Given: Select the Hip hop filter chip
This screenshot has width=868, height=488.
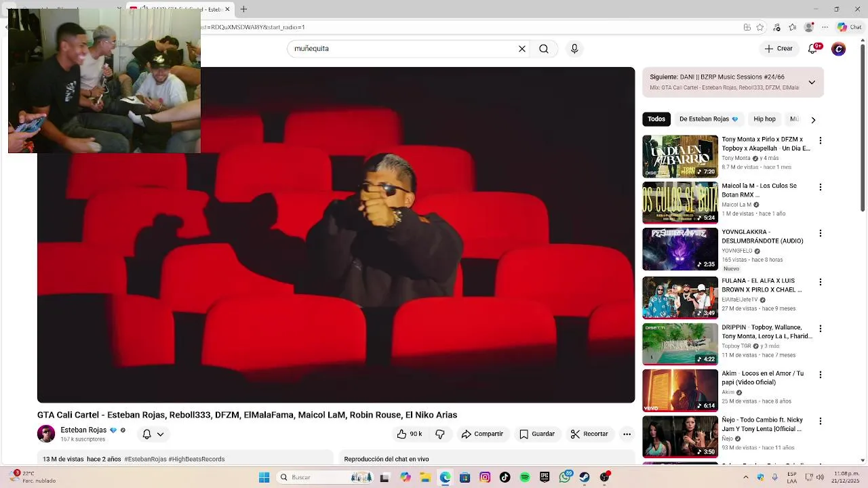Looking at the screenshot, I should point(764,119).
